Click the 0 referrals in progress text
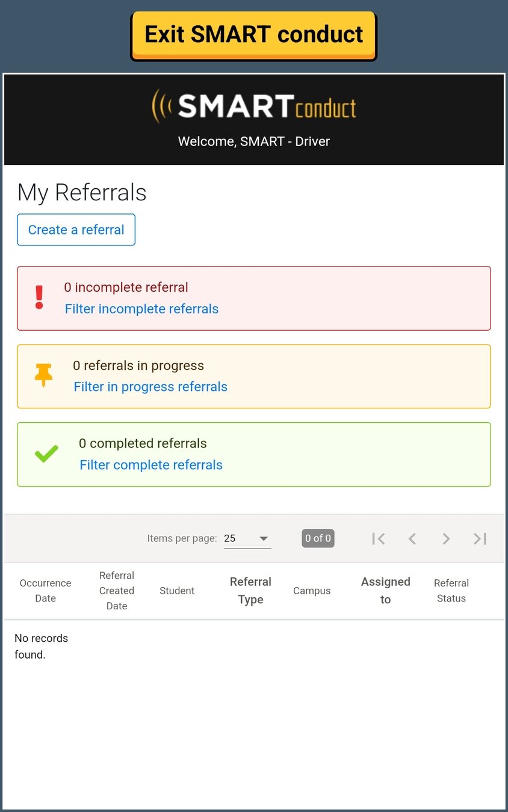 pyautogui.click(x=138, y=366)
